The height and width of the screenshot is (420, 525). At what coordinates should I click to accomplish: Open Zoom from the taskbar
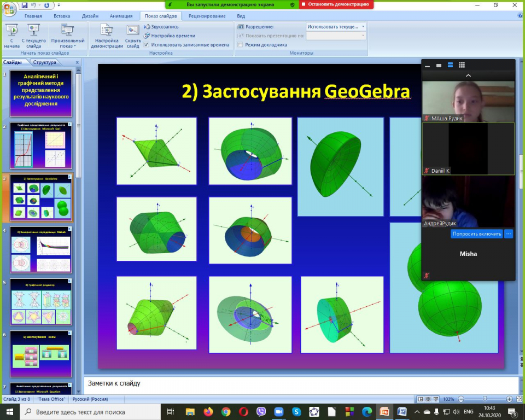[x=279, y=412]
